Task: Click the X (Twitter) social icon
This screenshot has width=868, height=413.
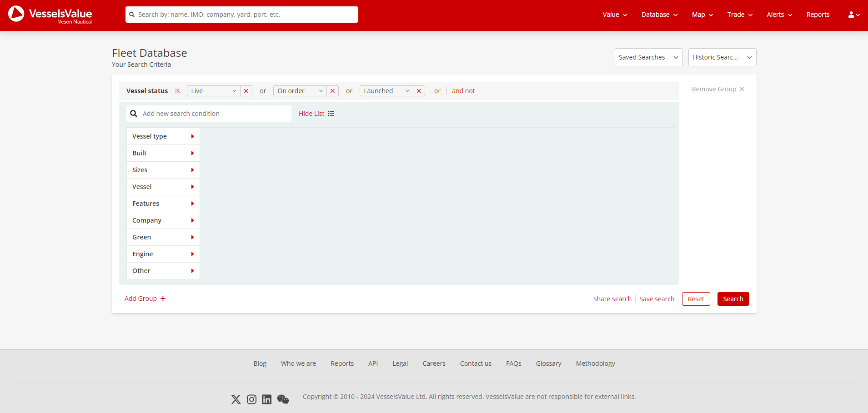Action: [236, 399]
